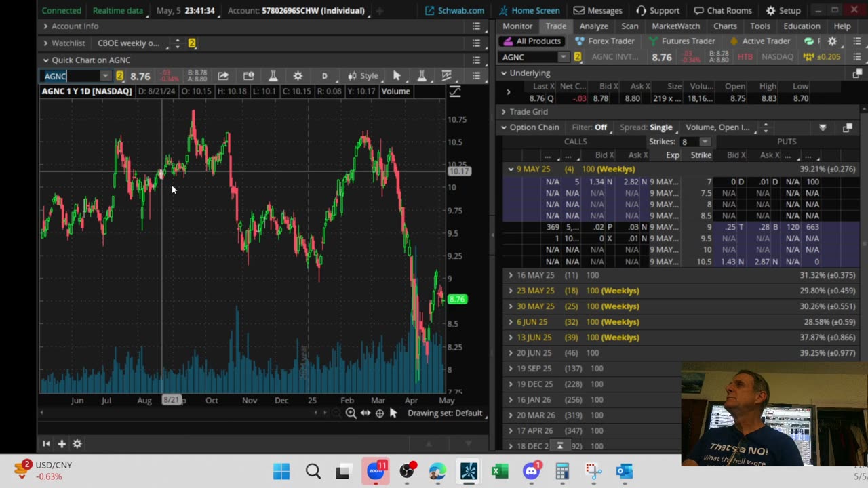This screenshot has width=868, height=488.
Task: Zoom in using the magnifier below chart
Action: coord(351,413)
